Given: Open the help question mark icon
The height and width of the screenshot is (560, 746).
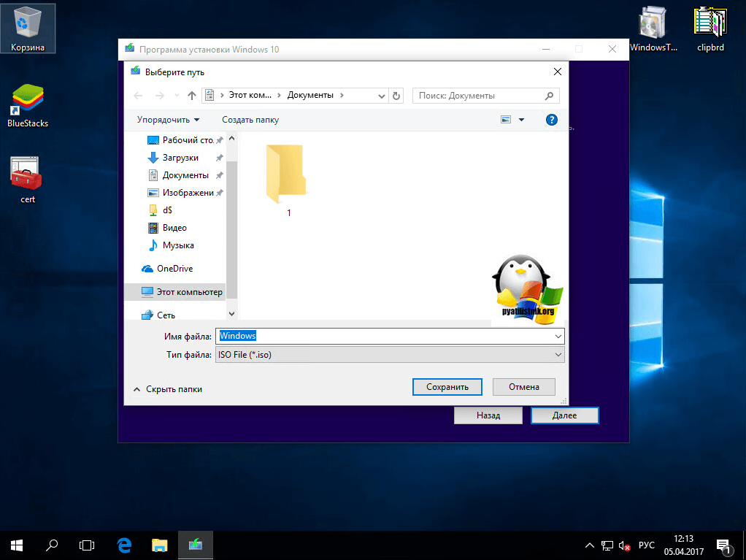Looking at the screenshot, I should click(x=552, y=120).
